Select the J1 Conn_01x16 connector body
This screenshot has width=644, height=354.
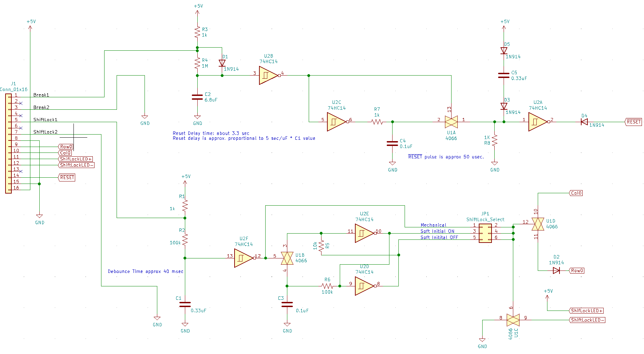(9, 143)
